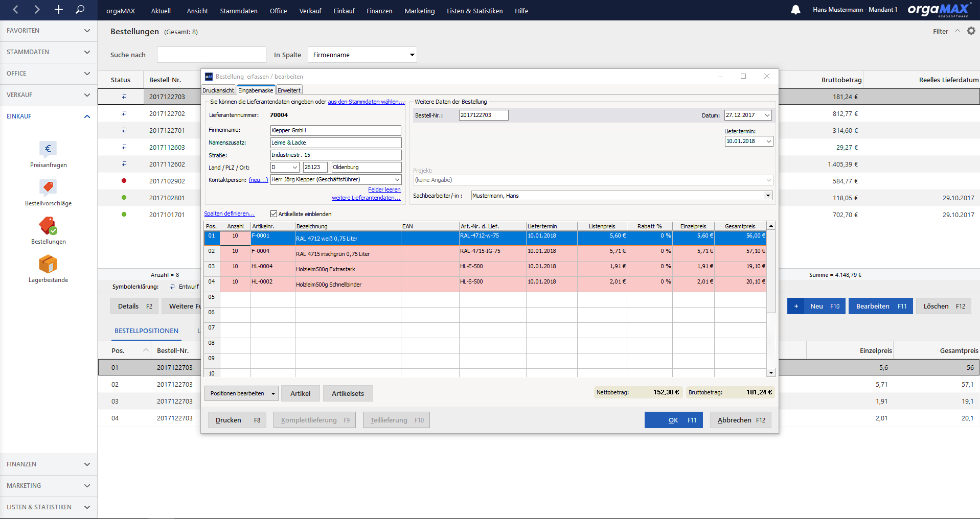Collapse the Einkauf sidebar section

click(x=49, y=116)
